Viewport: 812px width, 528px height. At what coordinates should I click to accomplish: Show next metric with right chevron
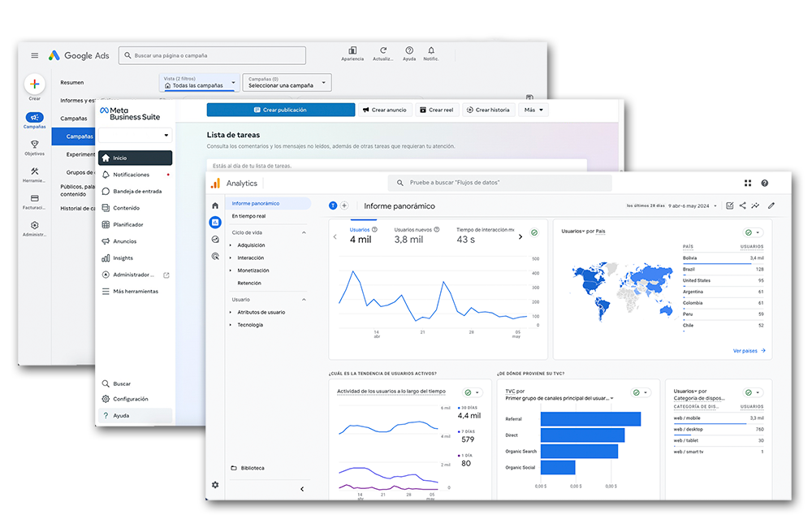[x=520, y=237]
